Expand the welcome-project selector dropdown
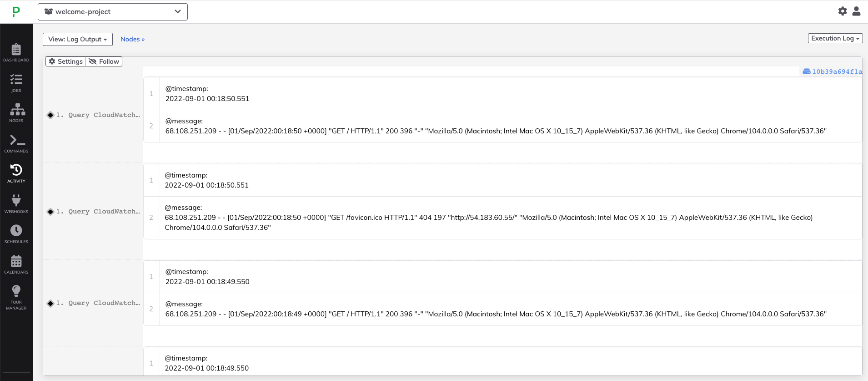Image resolution: width=868 pixels, height=381 pixels. pyautogui.click(x=113, y=12)
